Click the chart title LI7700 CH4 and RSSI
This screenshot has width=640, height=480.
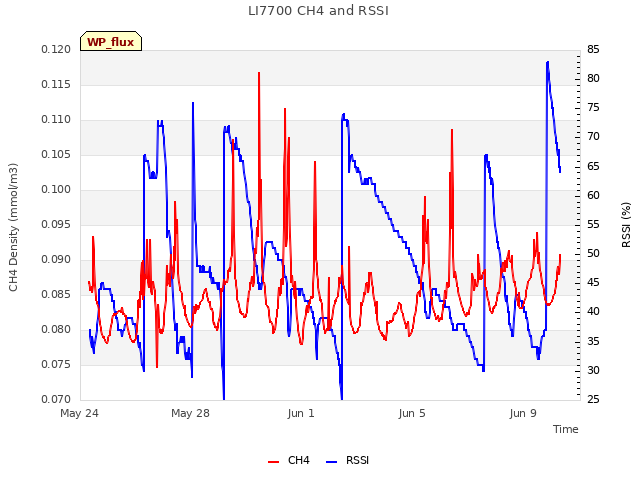coord(318,11)
